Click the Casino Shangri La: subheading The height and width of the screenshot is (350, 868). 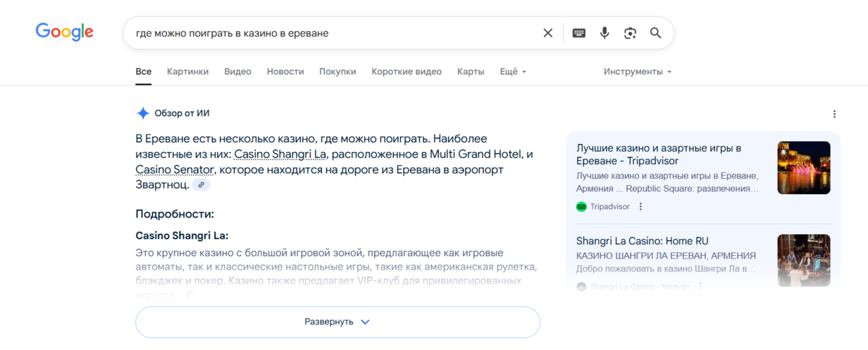182,236
